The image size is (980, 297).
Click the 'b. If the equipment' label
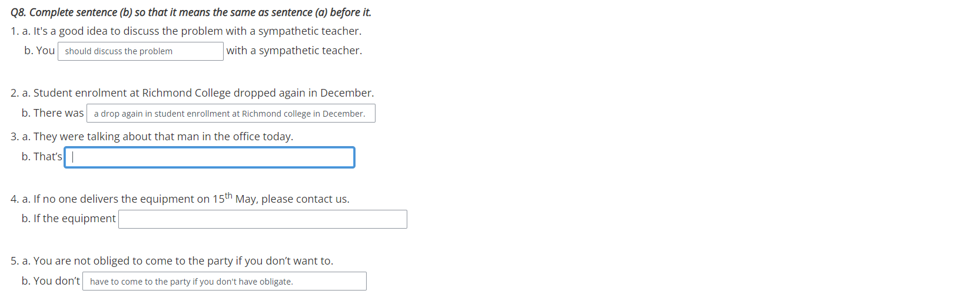pos(68,219)
